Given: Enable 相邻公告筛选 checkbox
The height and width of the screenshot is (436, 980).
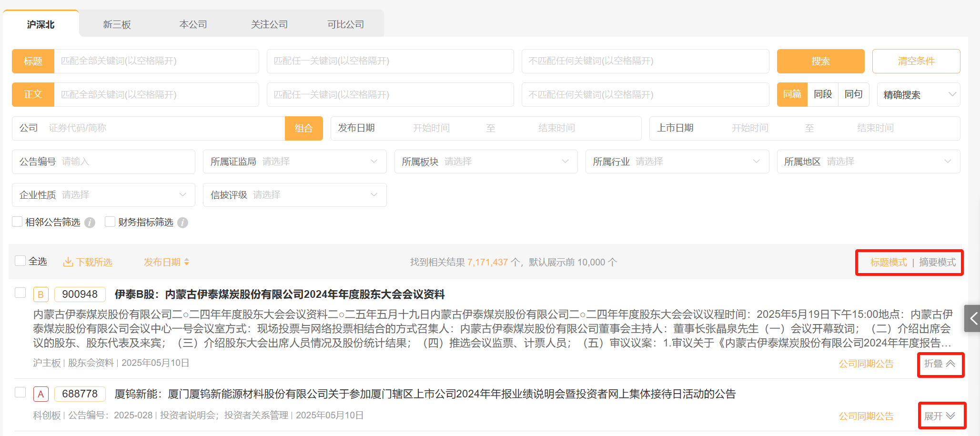Looking at the screenshot, I should pyautogui.click(x=17, y=222).
